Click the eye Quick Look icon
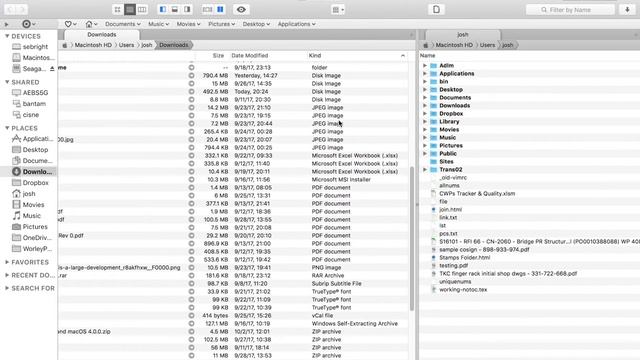The height and width of the screenshot is (360, 640). pos(241,9)
